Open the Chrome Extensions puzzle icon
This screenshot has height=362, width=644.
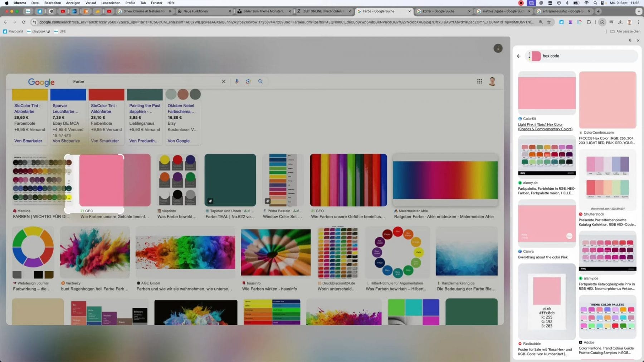pos(589,22)
